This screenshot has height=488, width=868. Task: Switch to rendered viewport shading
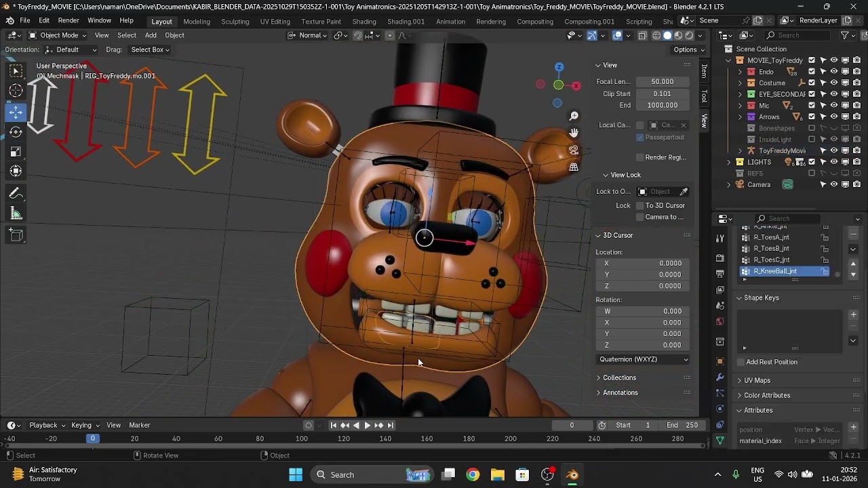coord(689,35)
